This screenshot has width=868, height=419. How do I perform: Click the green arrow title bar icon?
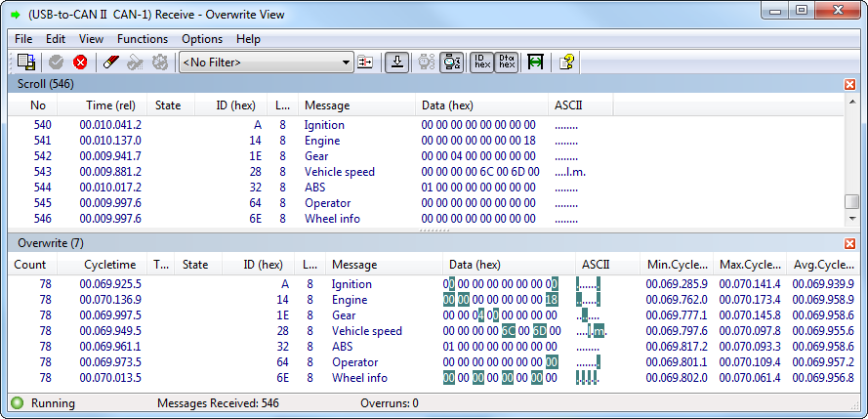pyautogui.click(x=16, y=15)
